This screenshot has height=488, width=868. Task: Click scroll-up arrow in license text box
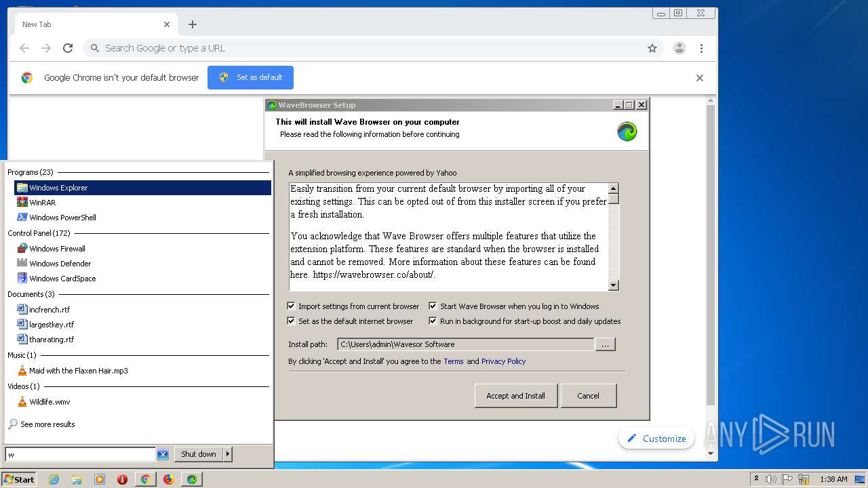pos(614,188)
